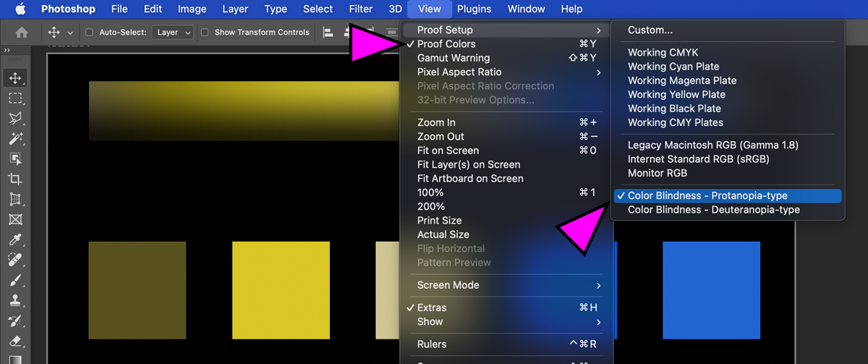Click the Home icon in options bar
The width and height of the screenshot is (868, 364).
tap(22, 33)
